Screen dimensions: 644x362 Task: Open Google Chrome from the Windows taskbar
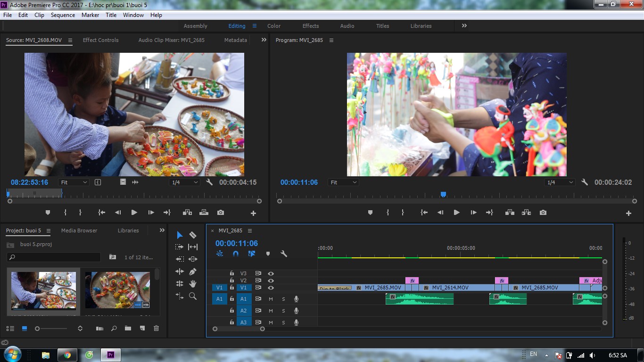click(67, 355)
